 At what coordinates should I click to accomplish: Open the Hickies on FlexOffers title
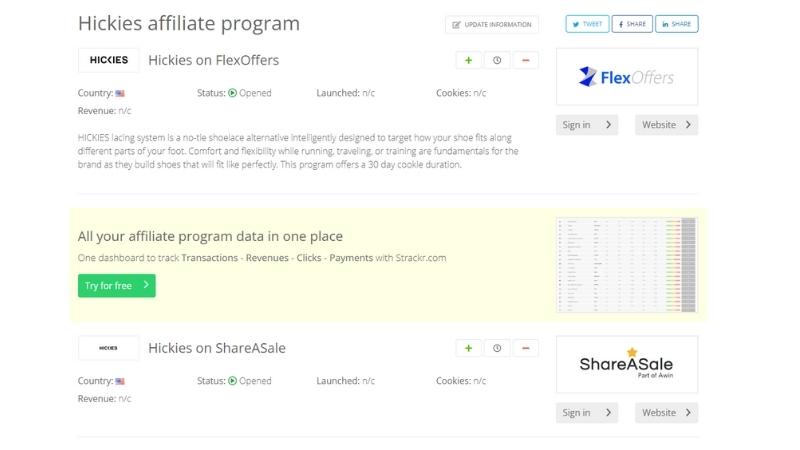(213, 60)
